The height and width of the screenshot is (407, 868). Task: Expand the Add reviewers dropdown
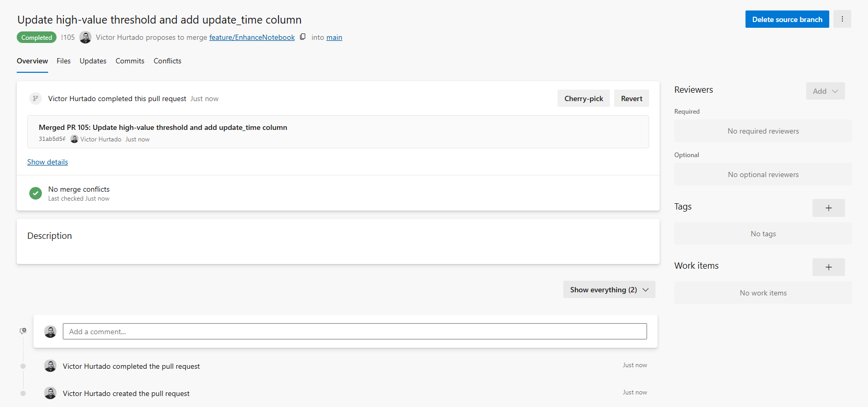click(x=825, y=91)
